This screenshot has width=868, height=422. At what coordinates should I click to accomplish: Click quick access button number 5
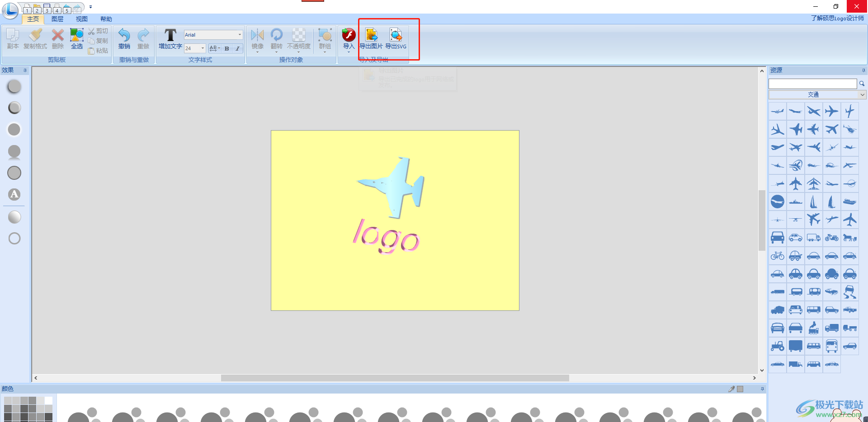67,9
